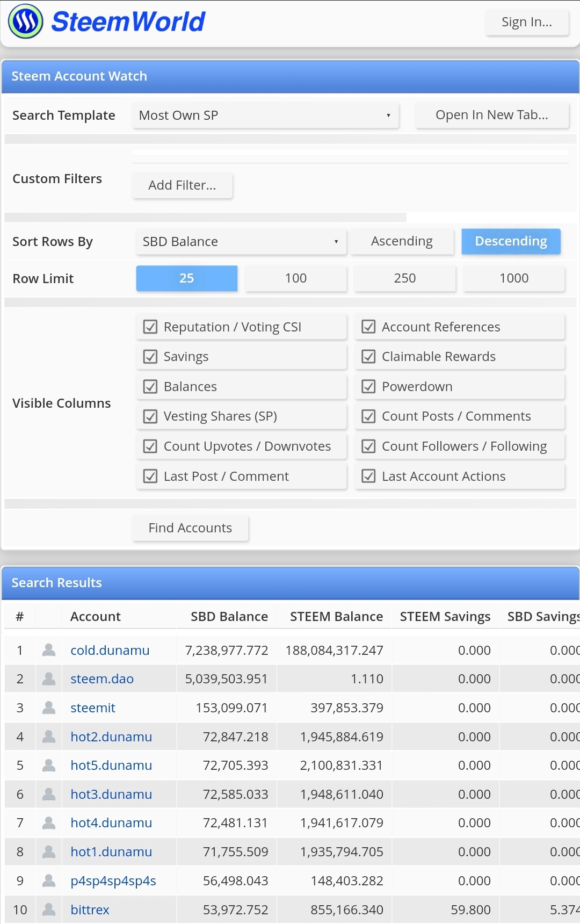Screen dimensions: 580x924
Task: Click the Add Filter... button
Action: (182, 185)
